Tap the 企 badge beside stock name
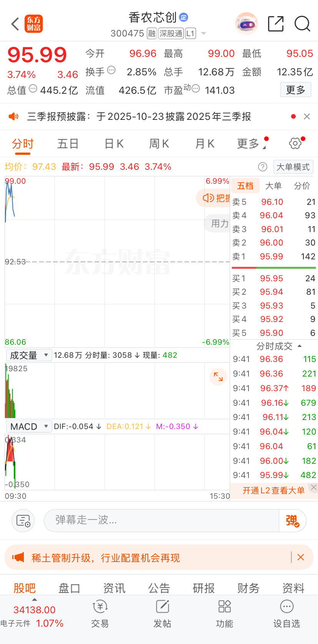 coord(184,17)
